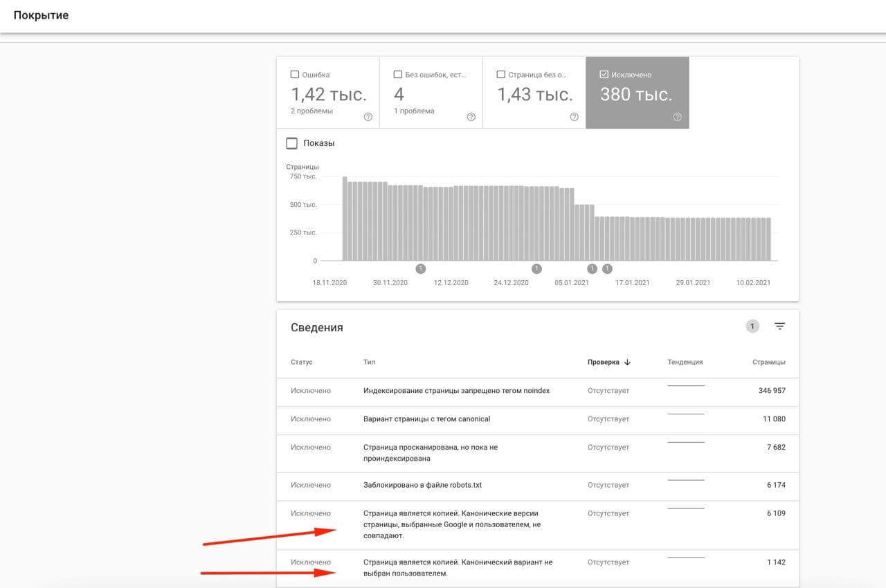
Task: Open the filter icon in Сведения
Action: click(x=779, y=327)
